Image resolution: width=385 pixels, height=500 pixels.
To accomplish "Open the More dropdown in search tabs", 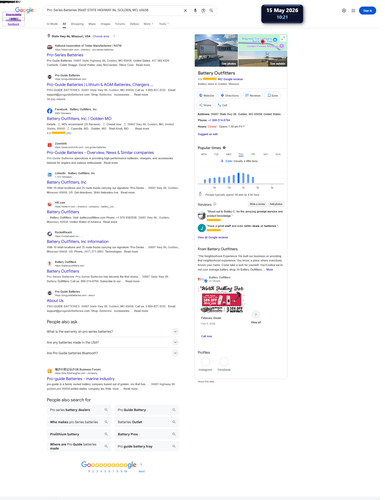I will pyautogui.click(x=148, y=24).
